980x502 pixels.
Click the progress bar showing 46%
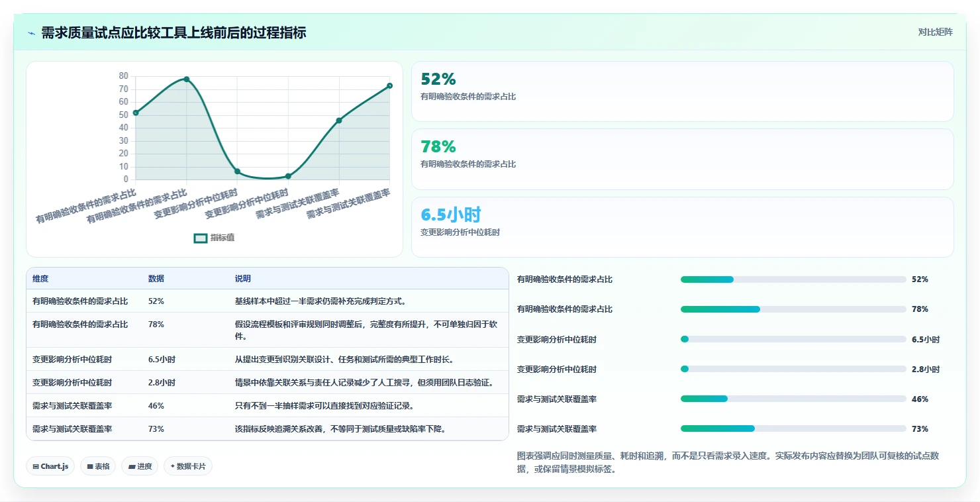793,399
